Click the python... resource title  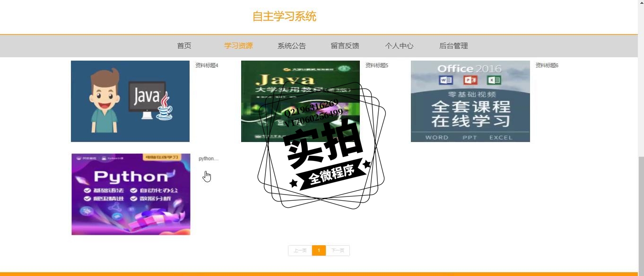(209, 159)
